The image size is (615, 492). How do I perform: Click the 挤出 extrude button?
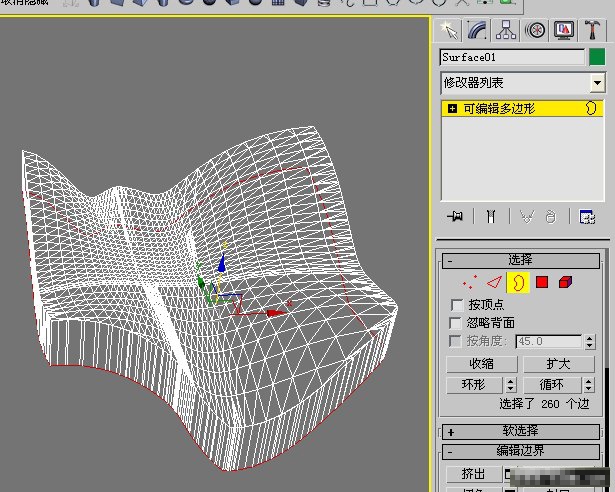pos(474,474)
